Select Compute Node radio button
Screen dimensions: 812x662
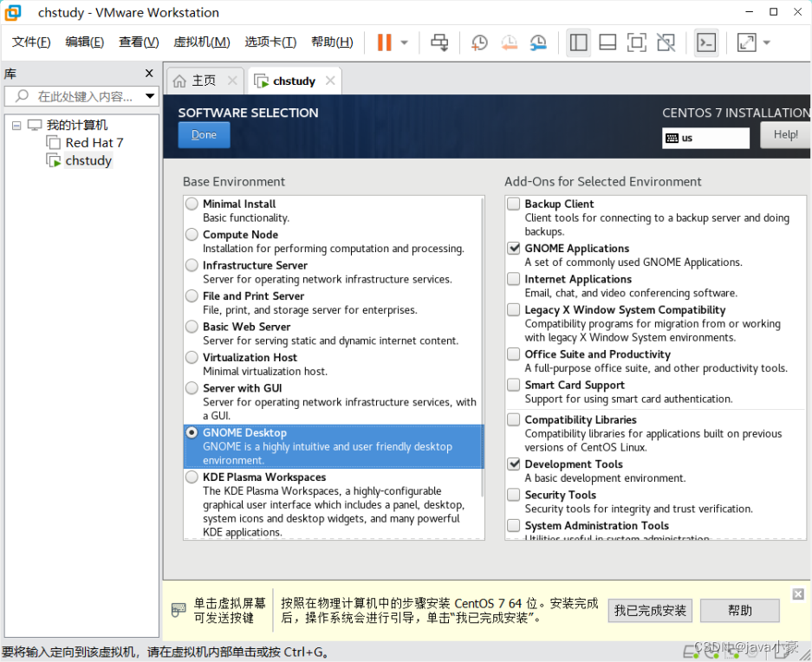click(192, 234)
